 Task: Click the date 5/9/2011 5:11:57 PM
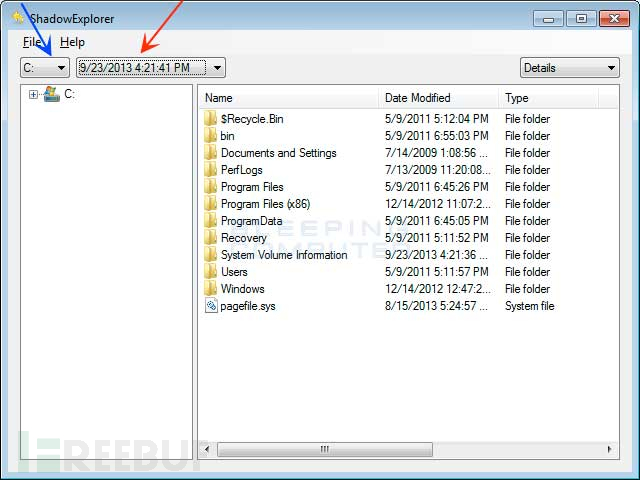coord(437,272)
